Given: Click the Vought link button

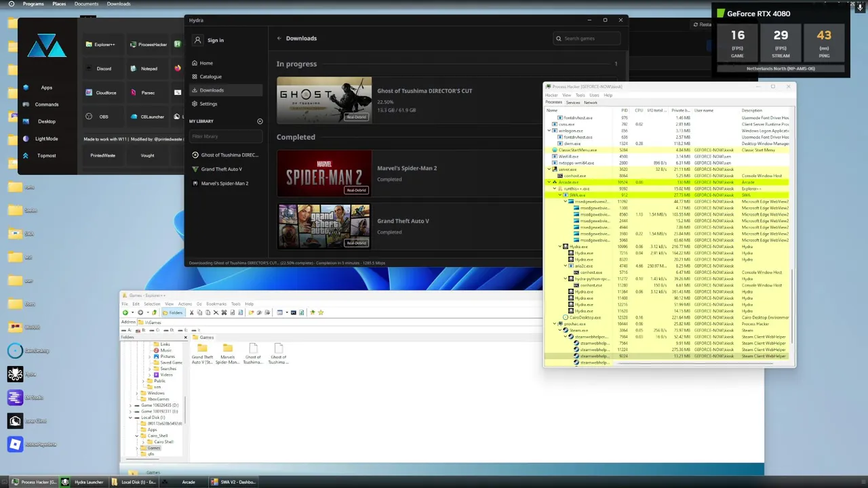Looking at the screenshot, I should 147,155.
